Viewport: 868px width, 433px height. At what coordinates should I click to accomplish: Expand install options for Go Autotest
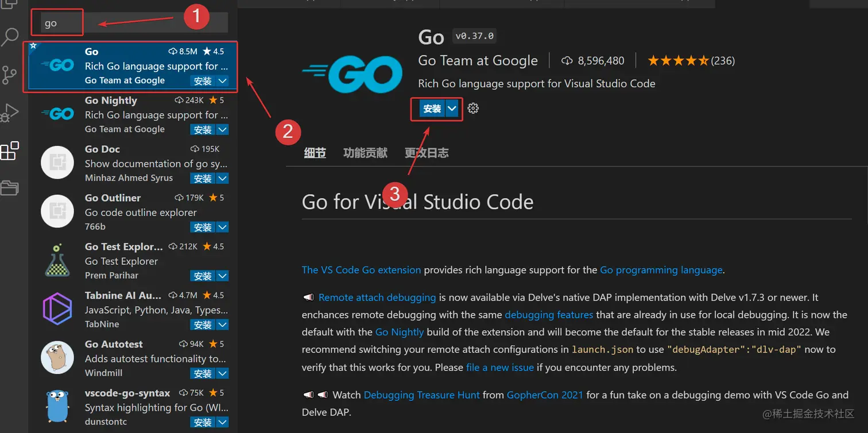point(222,374)
